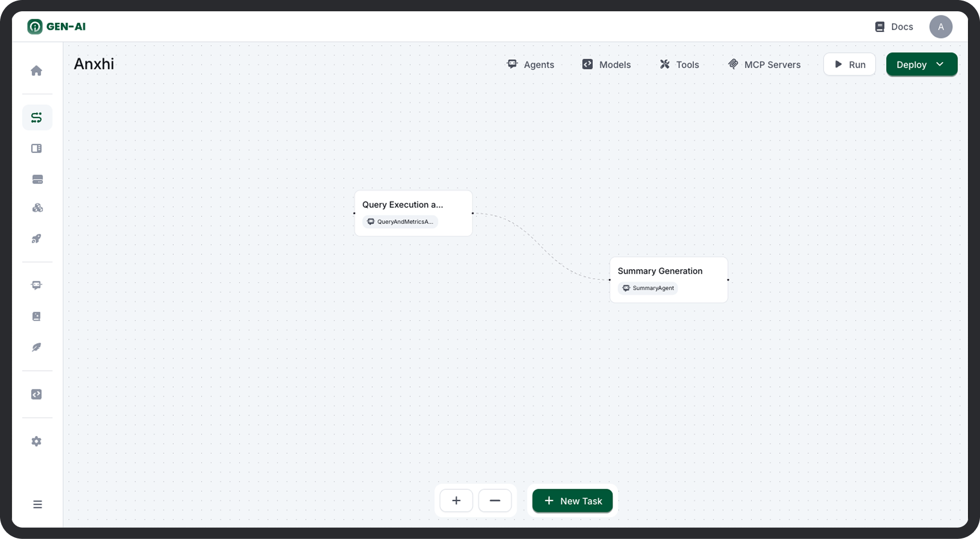Zoom in canvas with plus button

(x=456, y=501)
